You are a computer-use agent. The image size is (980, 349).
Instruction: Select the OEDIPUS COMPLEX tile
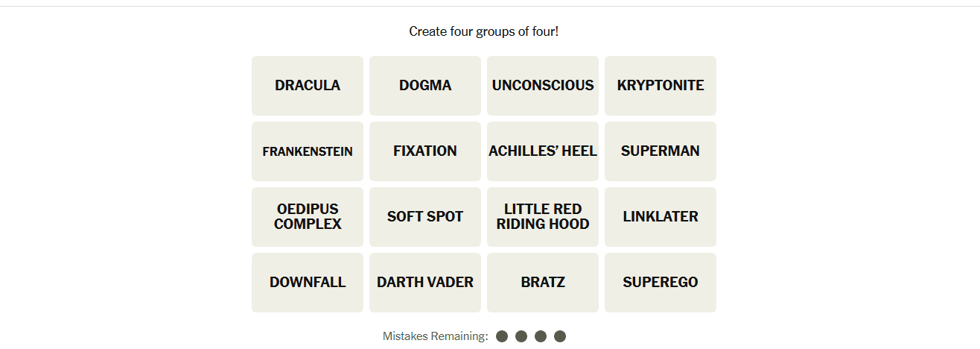308,217
